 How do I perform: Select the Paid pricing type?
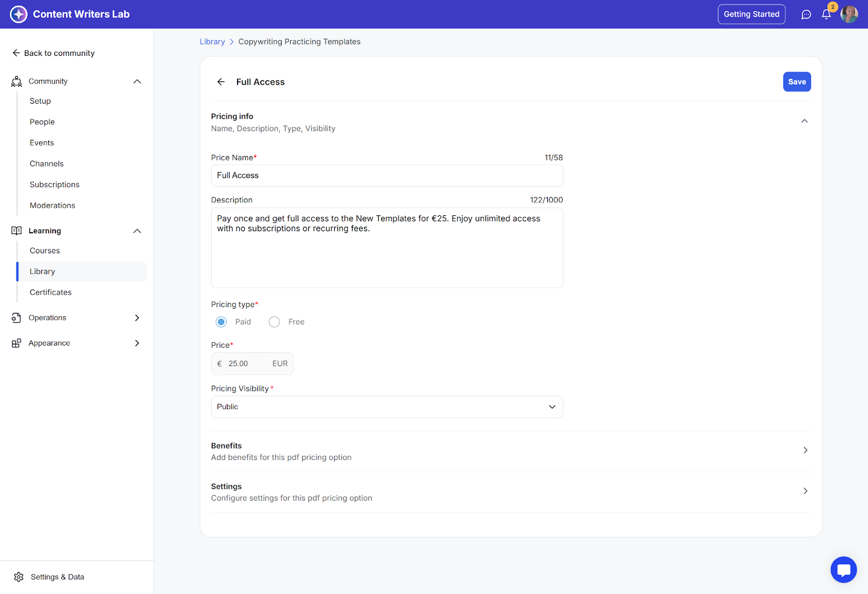click(x=221, y=322)
